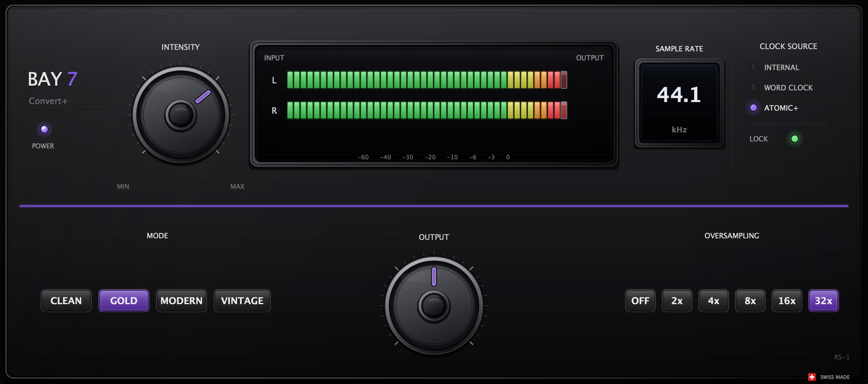
Task: Select the CLEAN mode
Action: coord(66,301)
